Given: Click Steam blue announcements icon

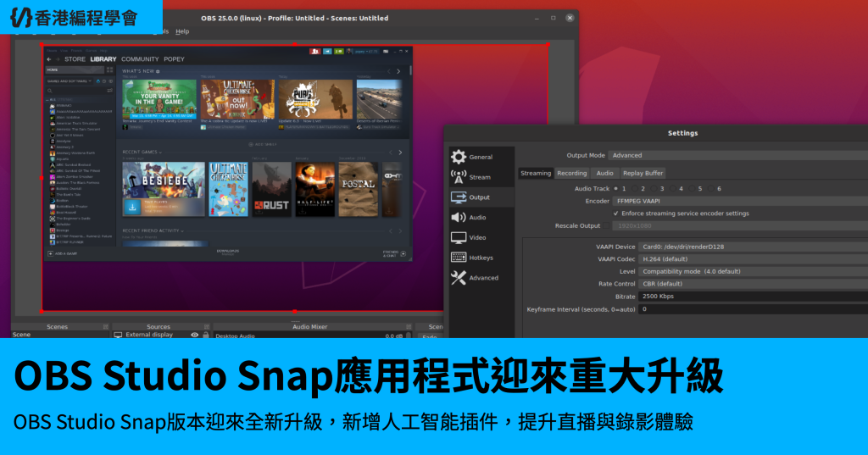Looking at the screenshot, I should pyautogui.click(x=327, y=51).
